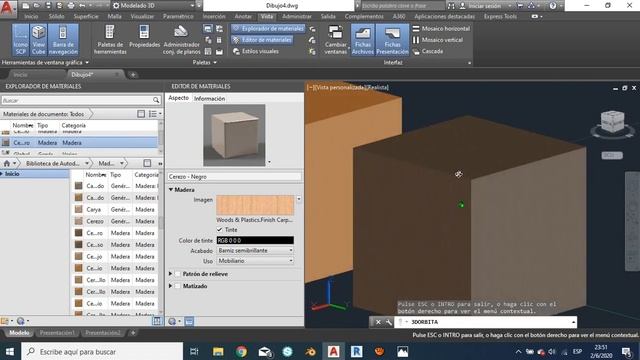
Task: Open the Sólido ribbon tab
Action: coord(56,17)
